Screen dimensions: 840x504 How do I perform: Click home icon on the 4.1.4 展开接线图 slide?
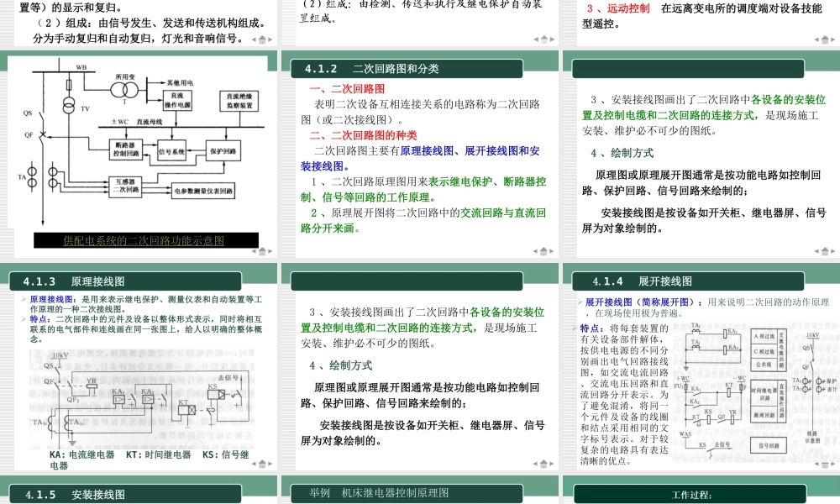tap(825, 464)
